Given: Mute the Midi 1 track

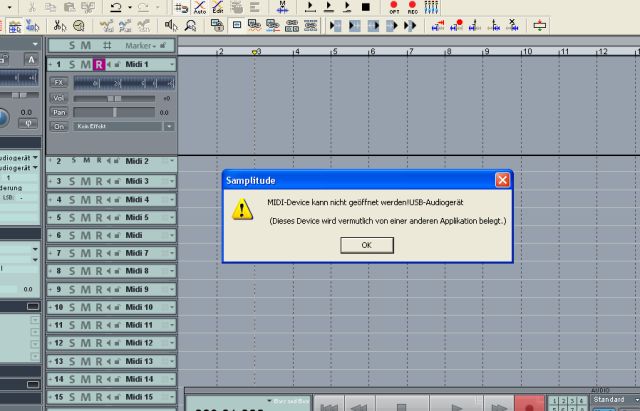Looking at the screenshot, I should click(85, 64).
